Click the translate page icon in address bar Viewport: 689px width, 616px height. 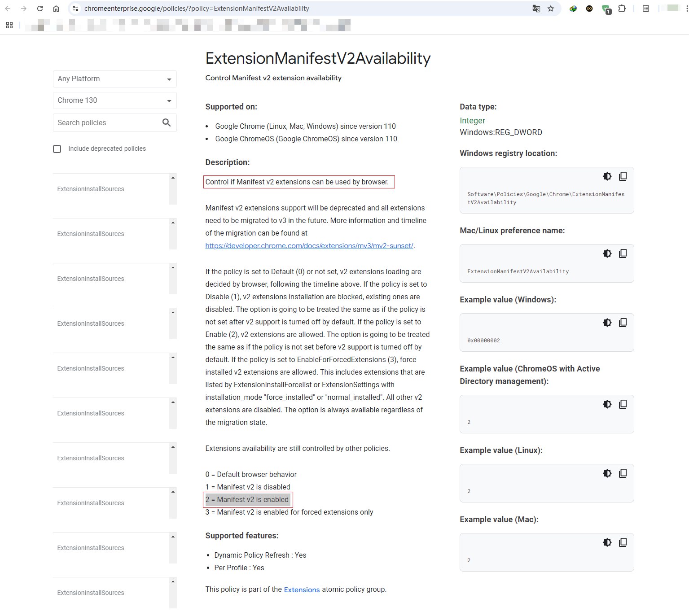[536, 9]
